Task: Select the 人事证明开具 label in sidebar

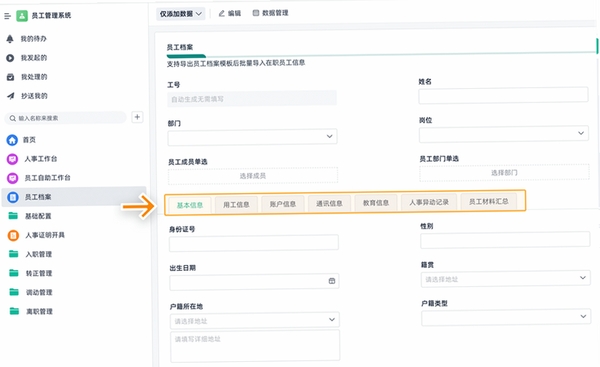Action: pos(45,235)
